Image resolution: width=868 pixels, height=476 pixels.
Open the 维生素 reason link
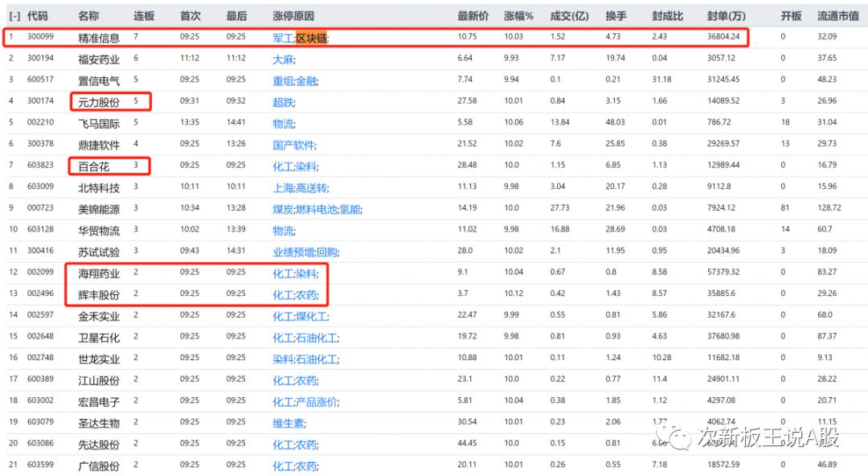(289, 424)
